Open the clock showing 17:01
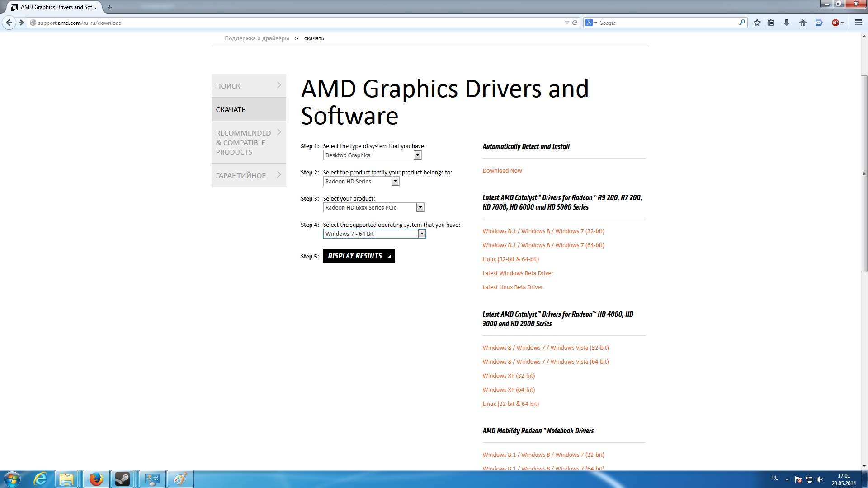This screenshot has width=868, height=488. coord(844,479)
